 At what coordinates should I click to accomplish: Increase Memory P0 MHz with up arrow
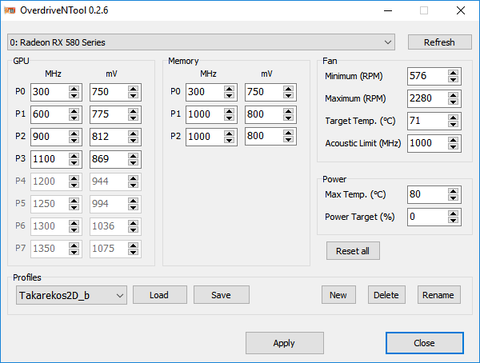tap(229, 89)
